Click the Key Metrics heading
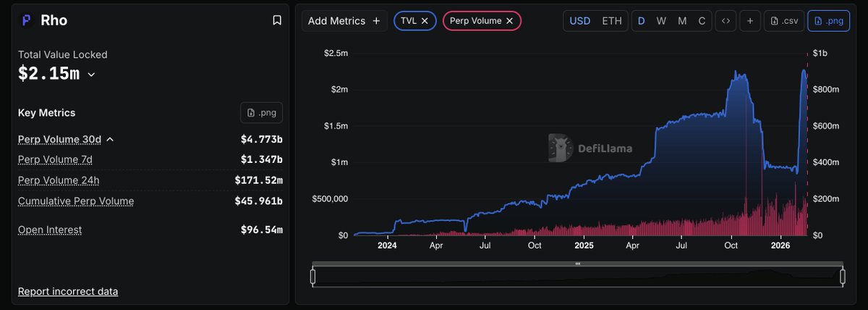868x310 pixels. pyautogui.click(x=47, y=113)
